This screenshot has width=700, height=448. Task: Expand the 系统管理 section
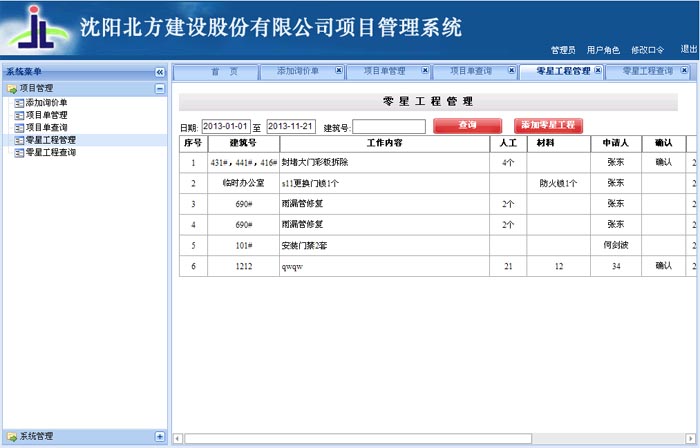(x=159, y=437)
